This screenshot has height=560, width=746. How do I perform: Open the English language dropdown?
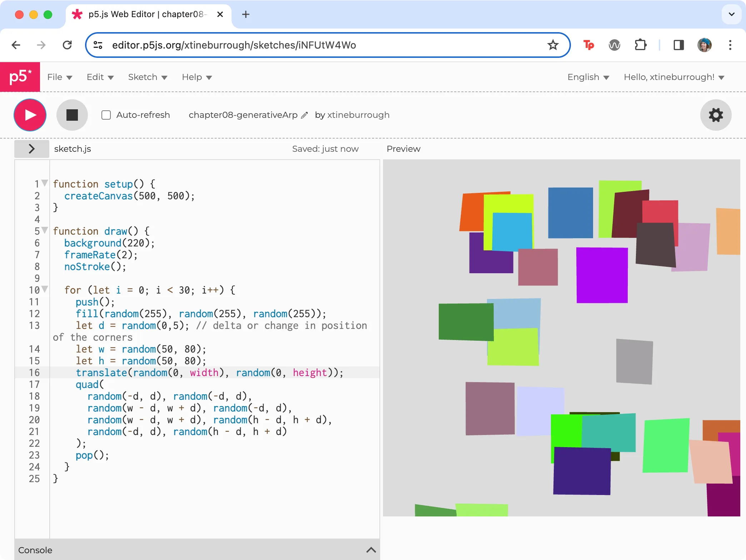[588, 77]
